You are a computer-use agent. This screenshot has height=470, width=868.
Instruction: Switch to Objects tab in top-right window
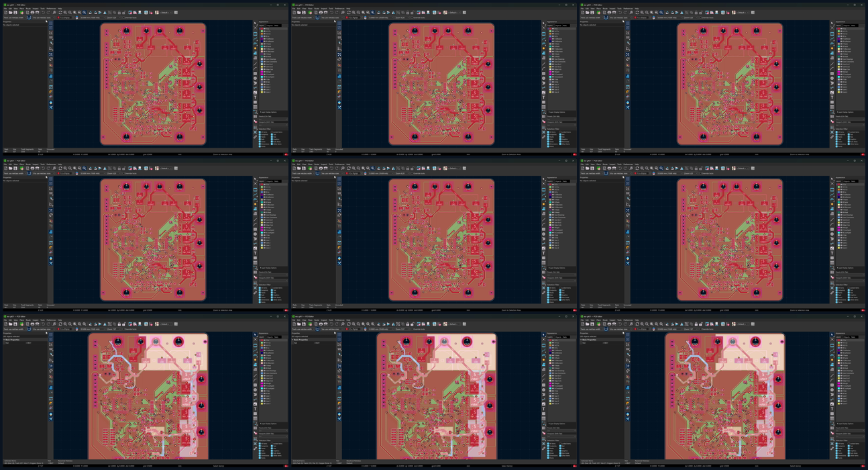(845, 26)
